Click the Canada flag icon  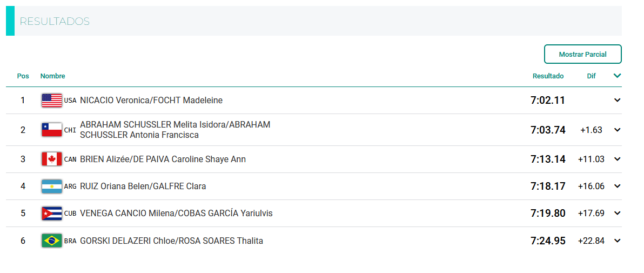pos(52,159)
